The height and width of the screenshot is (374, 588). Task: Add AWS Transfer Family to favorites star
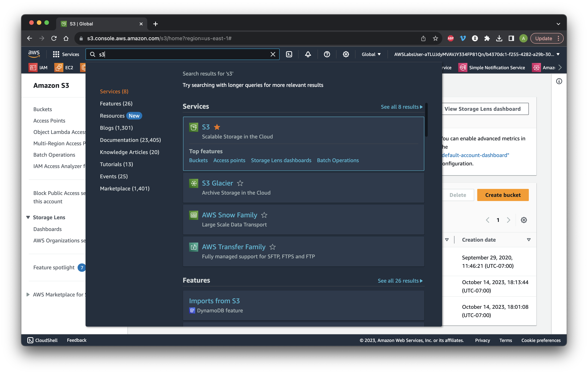273,247
